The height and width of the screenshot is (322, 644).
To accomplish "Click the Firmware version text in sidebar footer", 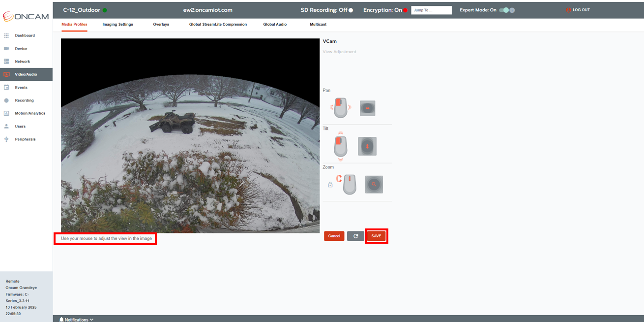I will tap(17, 297).
